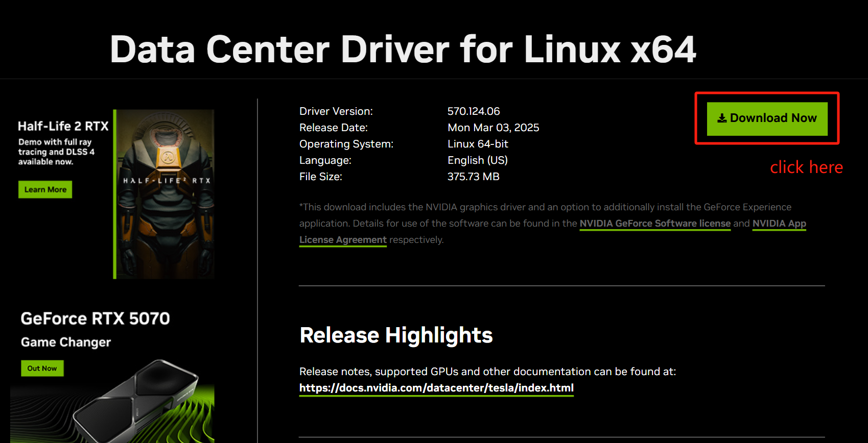Open the License Agreement link

342,240
